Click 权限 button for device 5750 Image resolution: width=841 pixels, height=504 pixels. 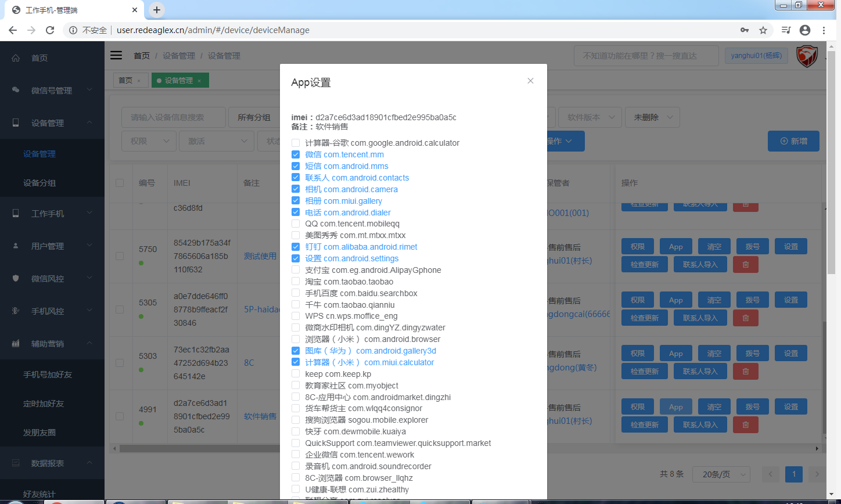pos(638,247)
